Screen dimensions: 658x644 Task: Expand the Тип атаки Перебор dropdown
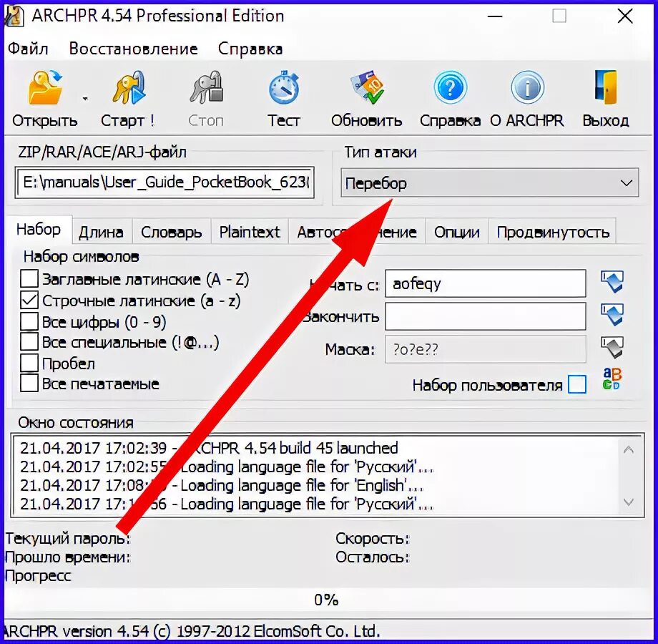pyautogui.click(x=490, y=182)
